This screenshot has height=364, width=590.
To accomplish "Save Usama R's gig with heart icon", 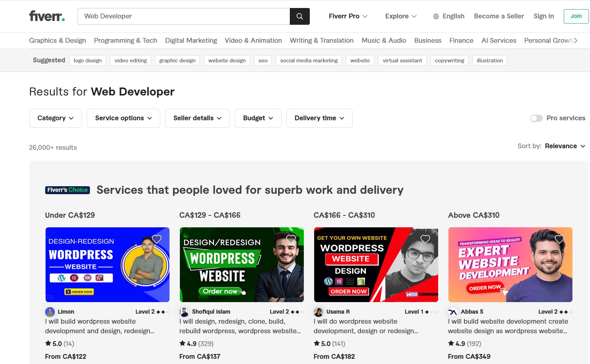I will tap(425, 239).
